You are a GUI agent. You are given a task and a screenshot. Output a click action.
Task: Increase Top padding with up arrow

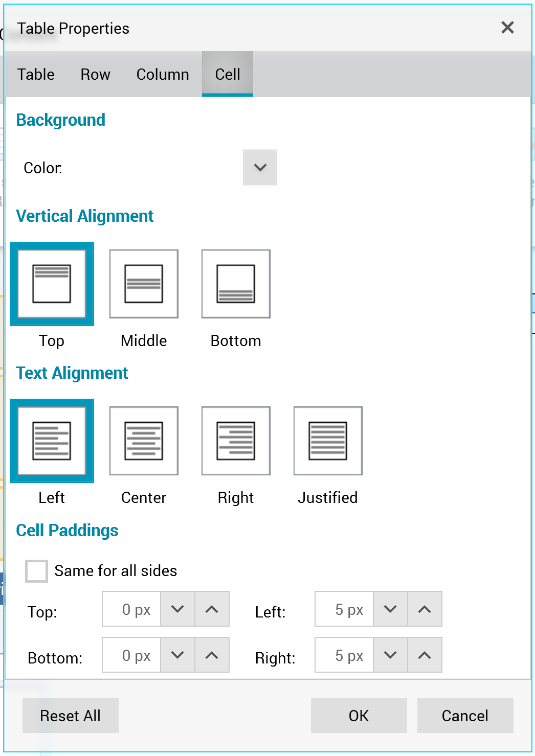pos(212,609)
